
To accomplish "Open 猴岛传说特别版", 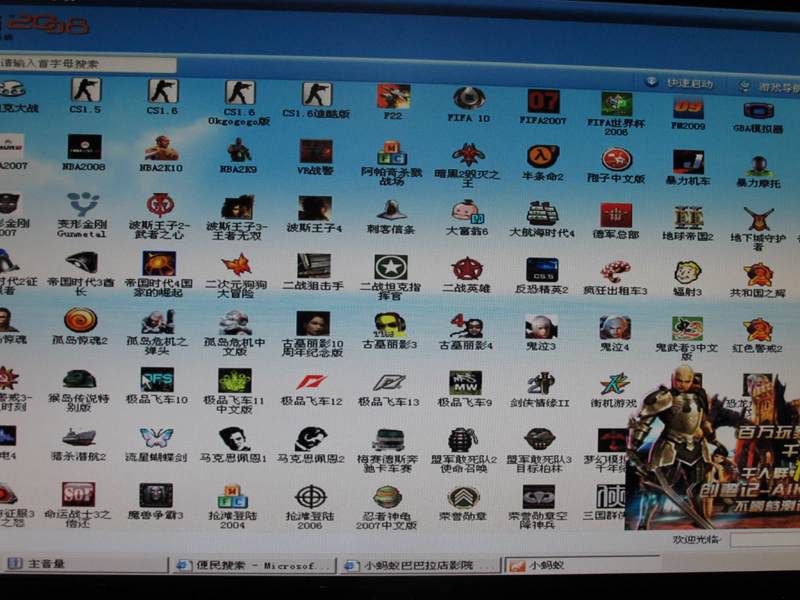I will point(79,379).
